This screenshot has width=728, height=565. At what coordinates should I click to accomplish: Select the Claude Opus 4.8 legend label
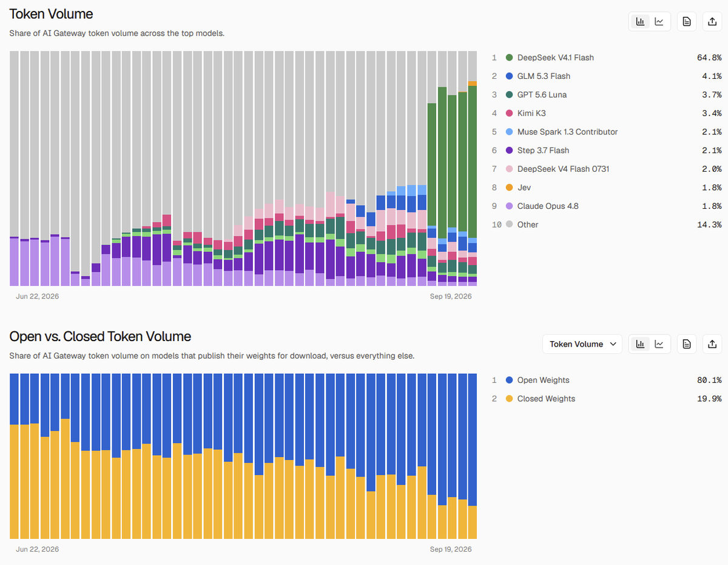tap(548, 206)
